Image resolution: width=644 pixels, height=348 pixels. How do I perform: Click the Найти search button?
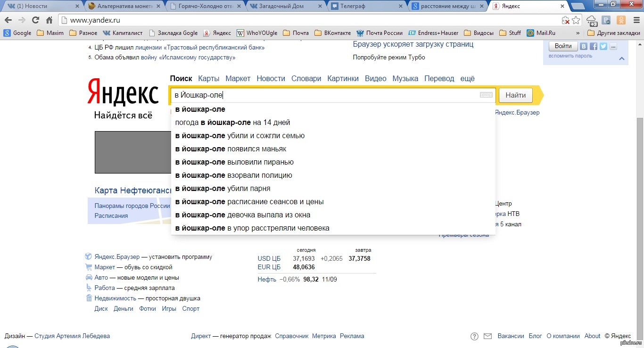pyautogui.click(x=515, y=95)
